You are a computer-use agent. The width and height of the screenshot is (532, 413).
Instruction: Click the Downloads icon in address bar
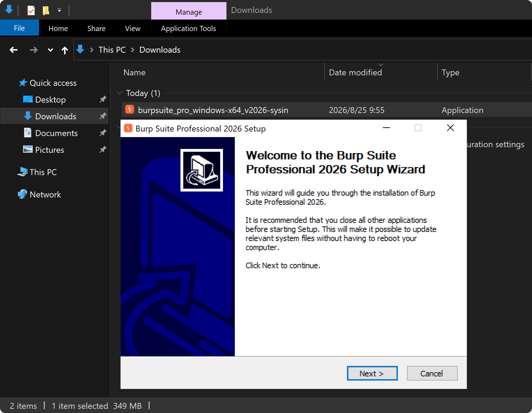point(80,49)
